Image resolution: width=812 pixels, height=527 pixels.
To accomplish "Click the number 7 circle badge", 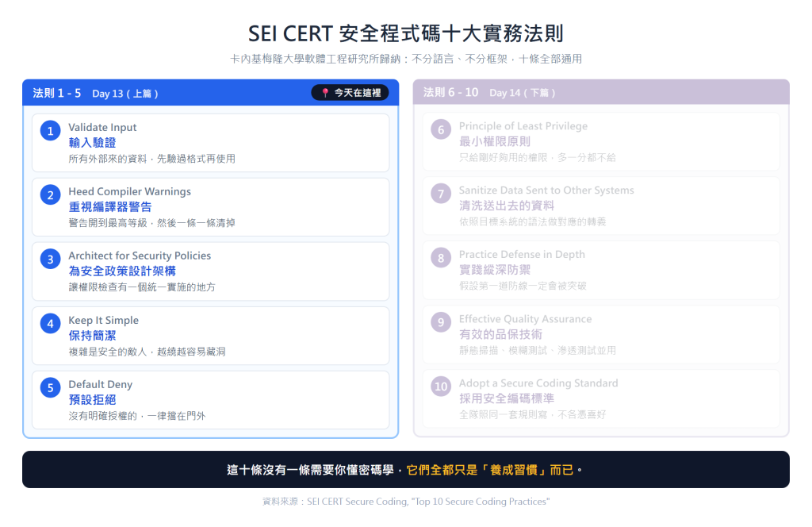I will coord(441,194).
